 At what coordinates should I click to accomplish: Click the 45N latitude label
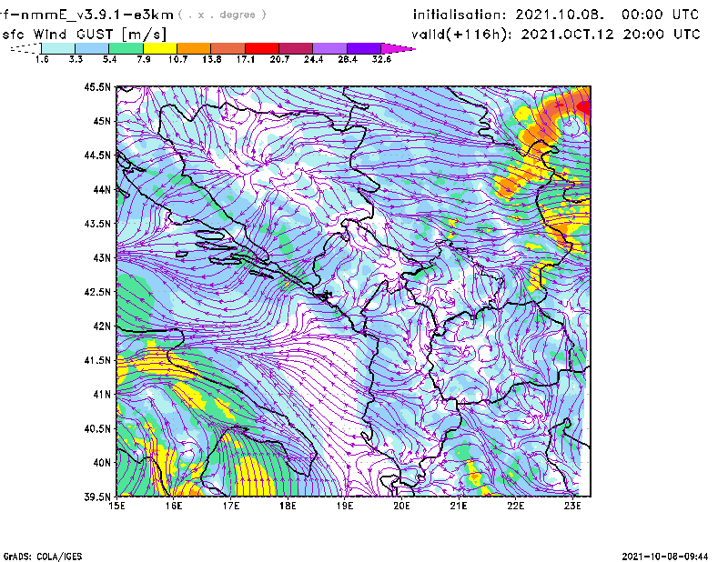pyautogui.click(x=102, y=121)
